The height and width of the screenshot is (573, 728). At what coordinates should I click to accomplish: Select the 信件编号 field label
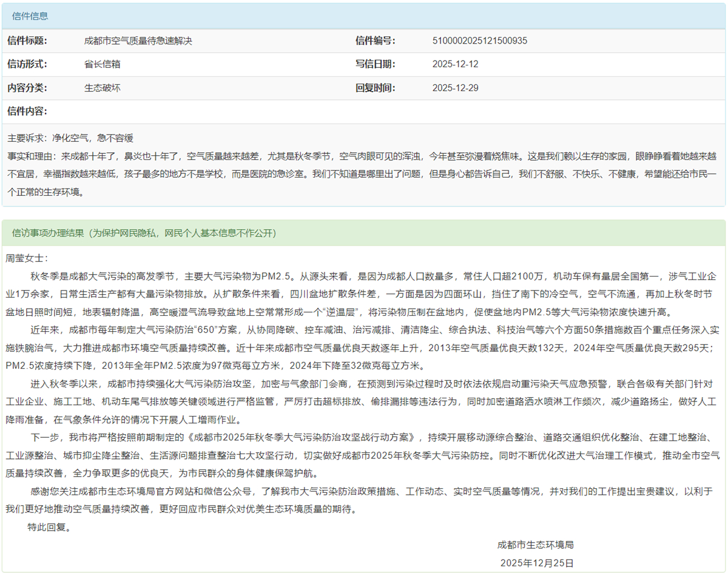[x=376, y=41]
